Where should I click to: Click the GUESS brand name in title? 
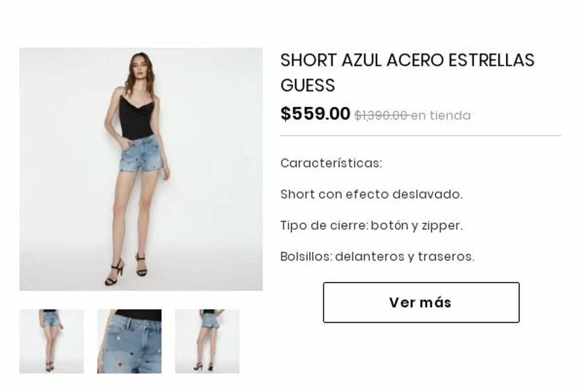tap(308, 85)
